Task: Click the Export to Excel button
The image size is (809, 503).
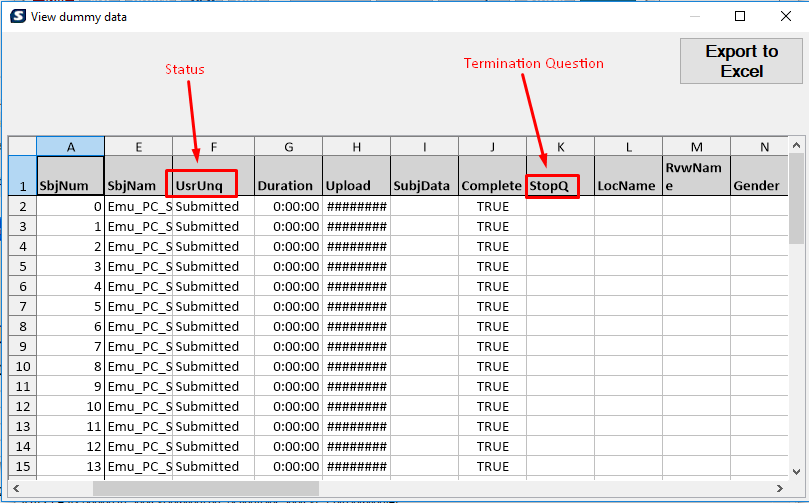Action: (x=741, y=61)
